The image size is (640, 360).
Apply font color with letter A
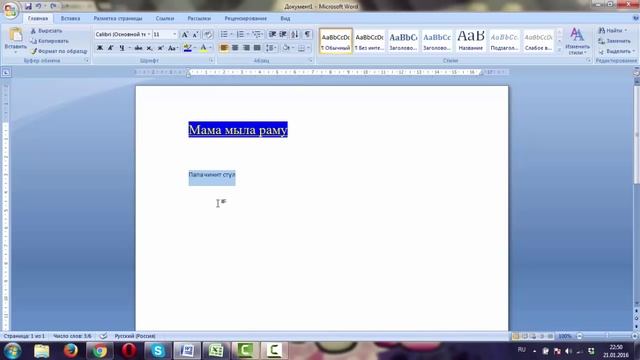click(x=203, y=48)
